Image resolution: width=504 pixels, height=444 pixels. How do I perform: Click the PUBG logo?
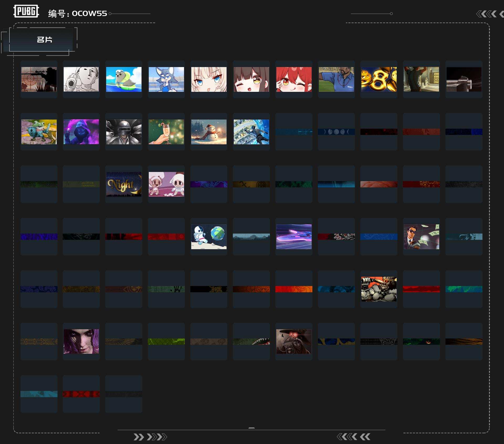pyautogui.click(x=26, y=11)
